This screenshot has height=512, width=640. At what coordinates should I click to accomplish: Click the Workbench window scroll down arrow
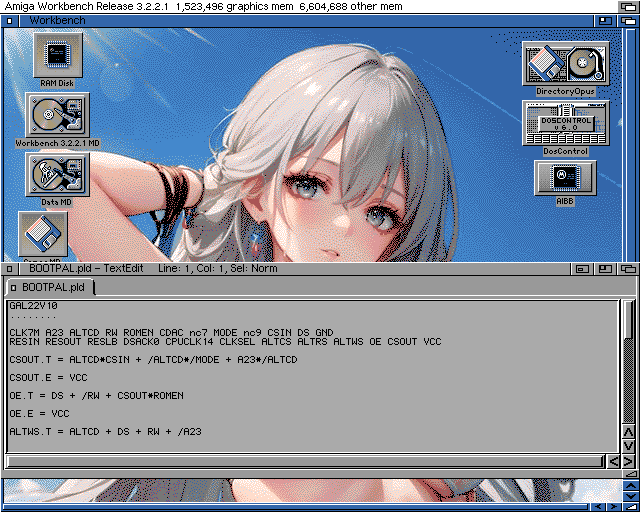630,496
